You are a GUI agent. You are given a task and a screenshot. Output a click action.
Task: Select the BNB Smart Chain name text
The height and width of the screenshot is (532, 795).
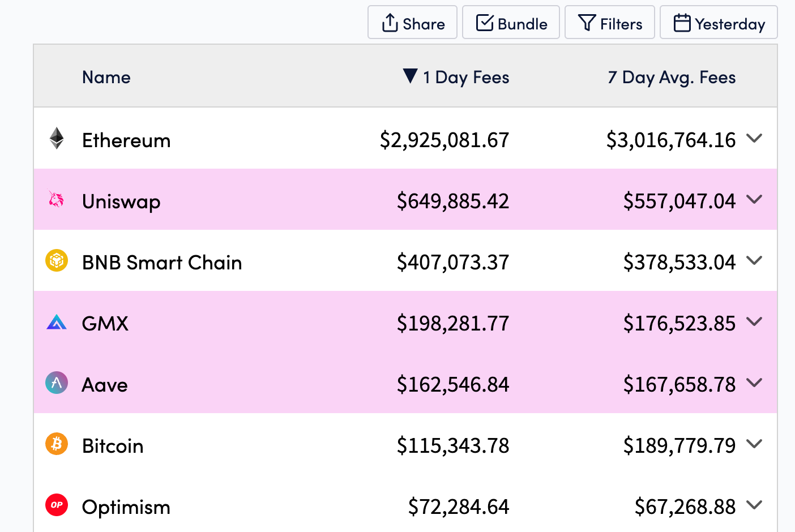pyautogui.click(x=162, y=263)
